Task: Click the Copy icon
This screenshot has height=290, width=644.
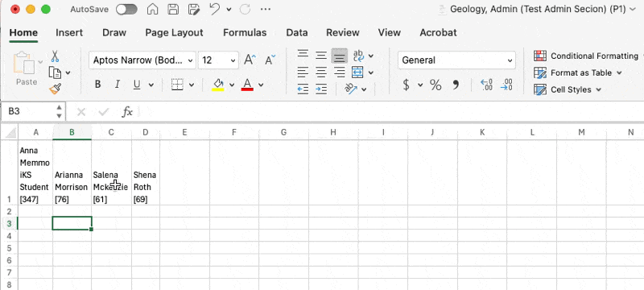Action: point(55,72)
